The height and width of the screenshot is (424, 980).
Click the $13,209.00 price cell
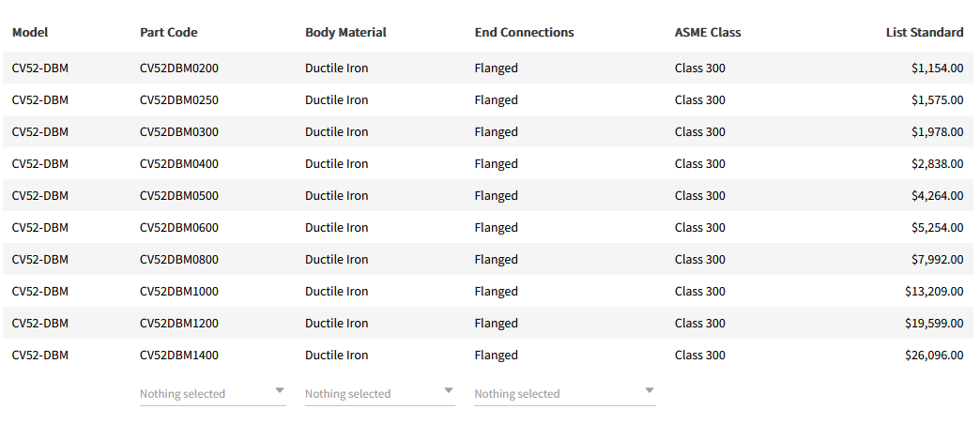[934, 292]
